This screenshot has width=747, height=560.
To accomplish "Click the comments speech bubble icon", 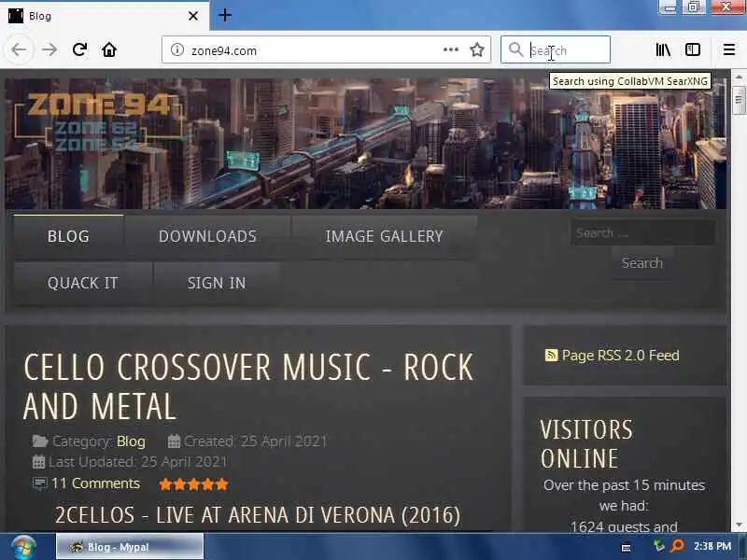I will pyautogui.click(x=39, y=483).
